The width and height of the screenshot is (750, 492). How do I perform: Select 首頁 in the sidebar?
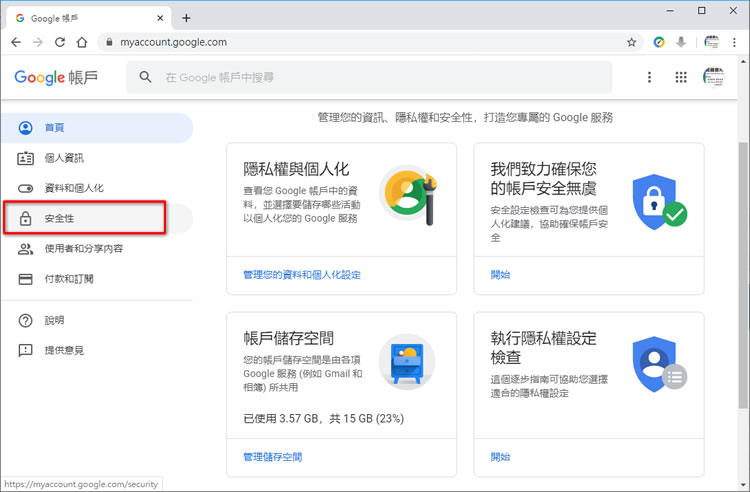[x=97, y=128]
